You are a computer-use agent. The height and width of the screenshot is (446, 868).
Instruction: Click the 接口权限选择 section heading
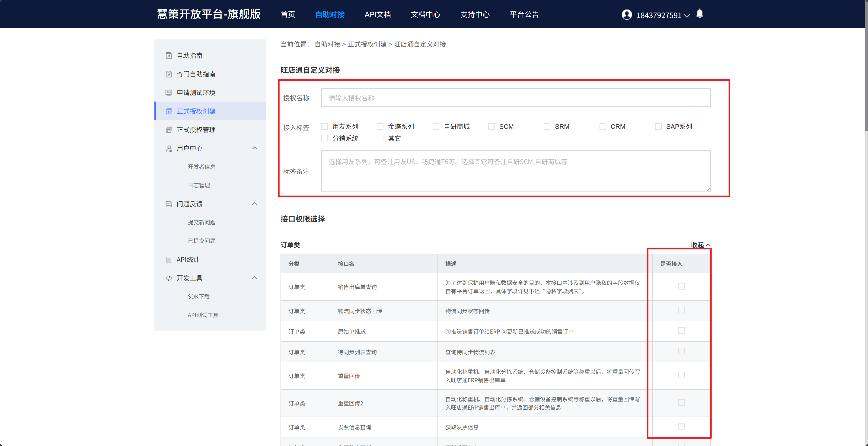tap(303, 219)
